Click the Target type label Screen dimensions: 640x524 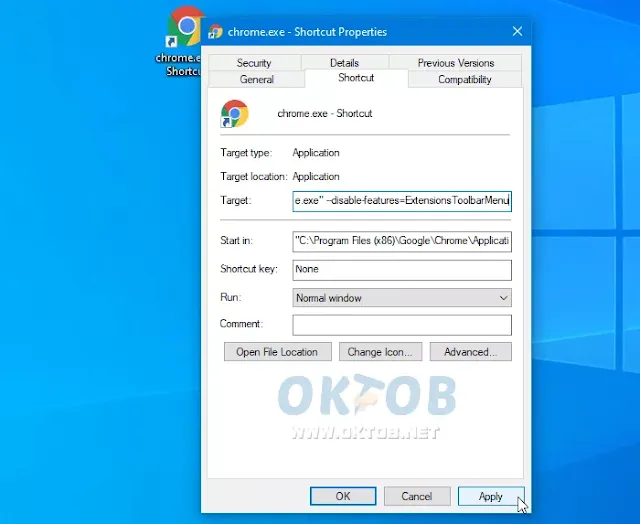pyautogui.click(x=246, y=153)
